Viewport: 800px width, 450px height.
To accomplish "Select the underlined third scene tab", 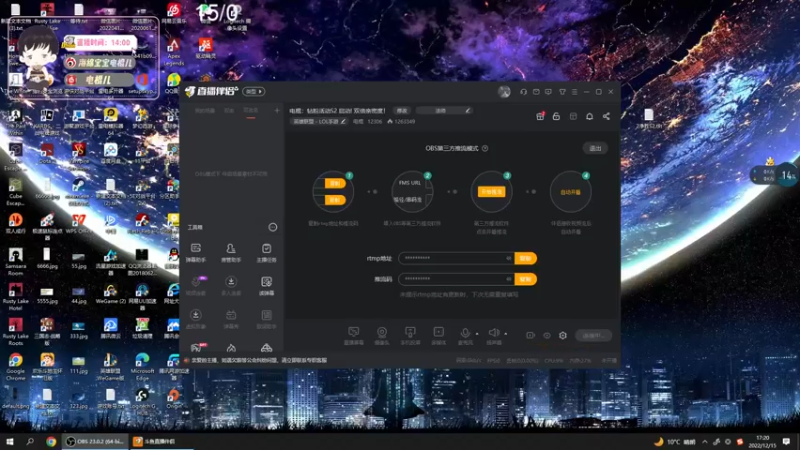I will click(x=251, y=111).
